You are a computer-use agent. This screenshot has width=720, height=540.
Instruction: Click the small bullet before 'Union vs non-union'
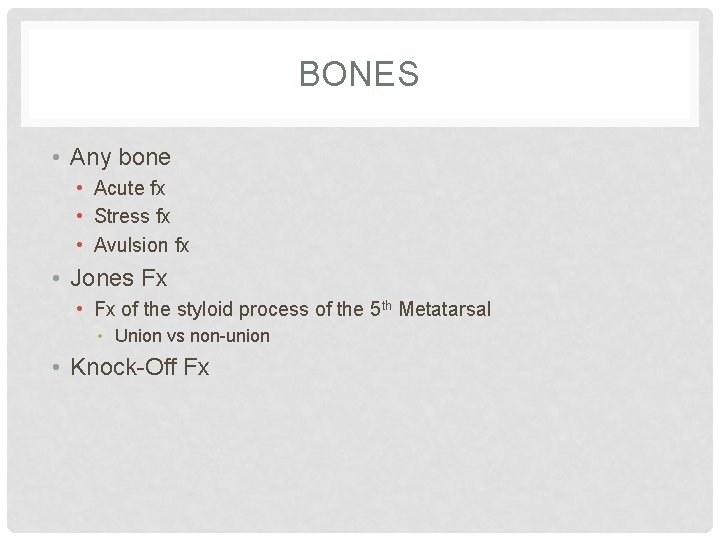click(x=100, y=336)
